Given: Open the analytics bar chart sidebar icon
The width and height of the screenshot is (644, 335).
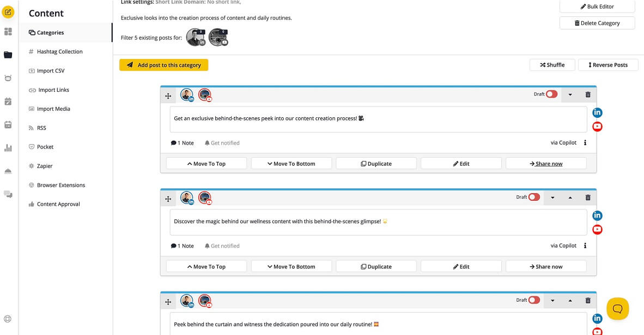Looking at the screenshot, I should tap(8, 148).
